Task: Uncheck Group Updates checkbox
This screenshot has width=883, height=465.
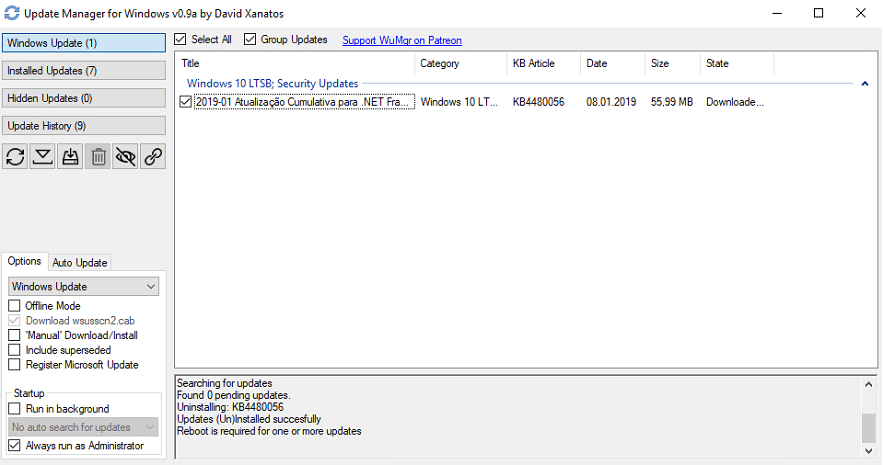Action: pyautogui.click(x=250, y=39)
